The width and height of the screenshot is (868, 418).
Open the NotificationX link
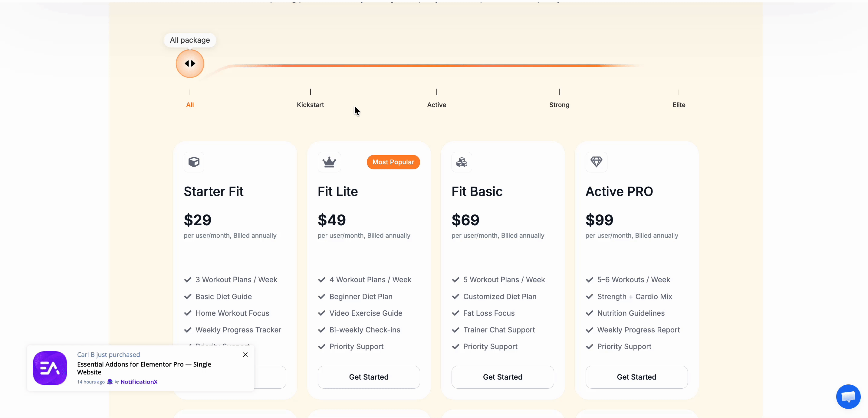139,382
